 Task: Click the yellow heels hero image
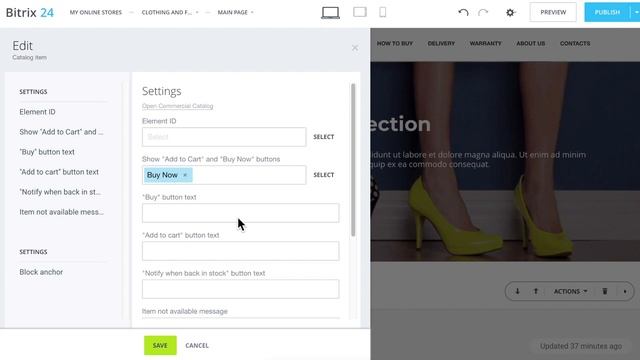[505, 162]
